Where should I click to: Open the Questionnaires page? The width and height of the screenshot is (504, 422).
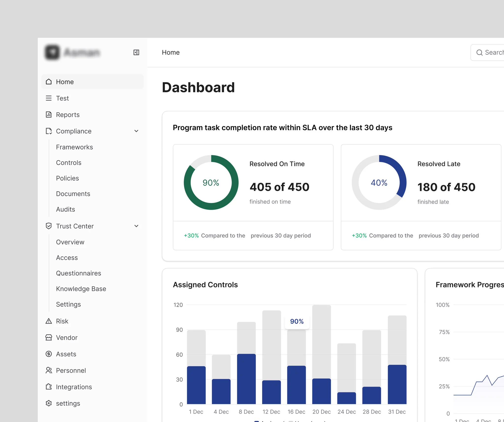coord(79,273)
